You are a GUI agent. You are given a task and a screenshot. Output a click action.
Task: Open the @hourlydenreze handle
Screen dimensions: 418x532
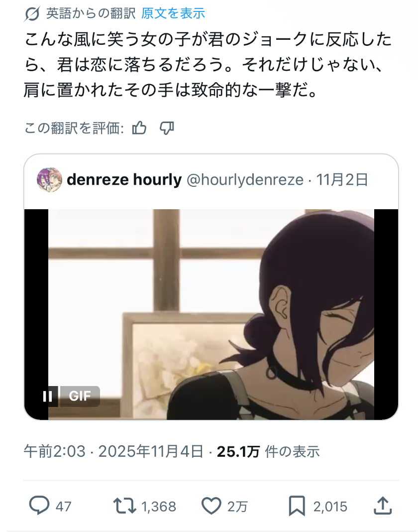point(245,179)
